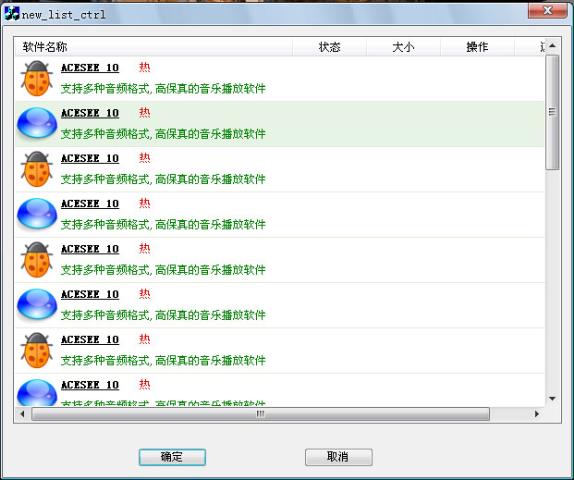
Task: Click the blue orb icon in the highlighted second row
Action: click(37, 123)
